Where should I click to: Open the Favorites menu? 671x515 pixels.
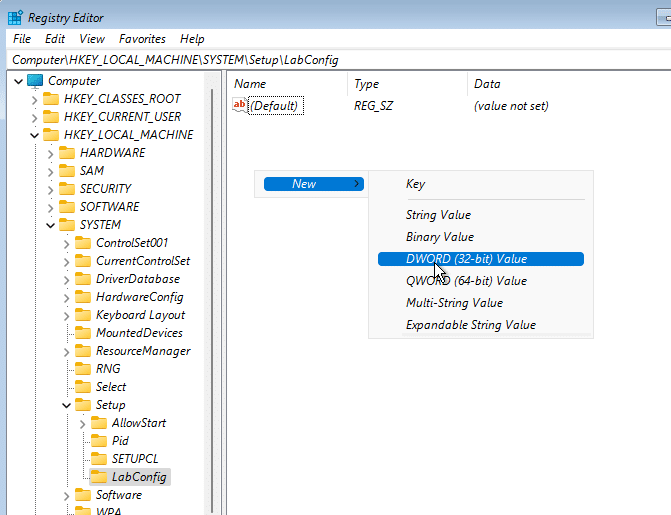[142, 39]
